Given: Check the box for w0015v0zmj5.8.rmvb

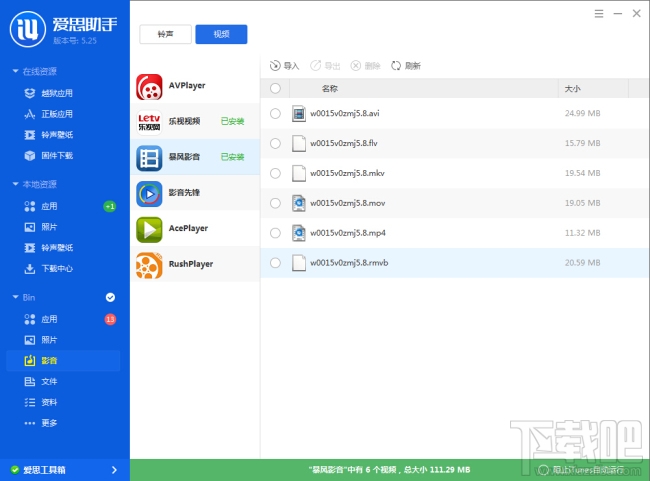Looking at the screenshot, I should (x=275, y=263).
